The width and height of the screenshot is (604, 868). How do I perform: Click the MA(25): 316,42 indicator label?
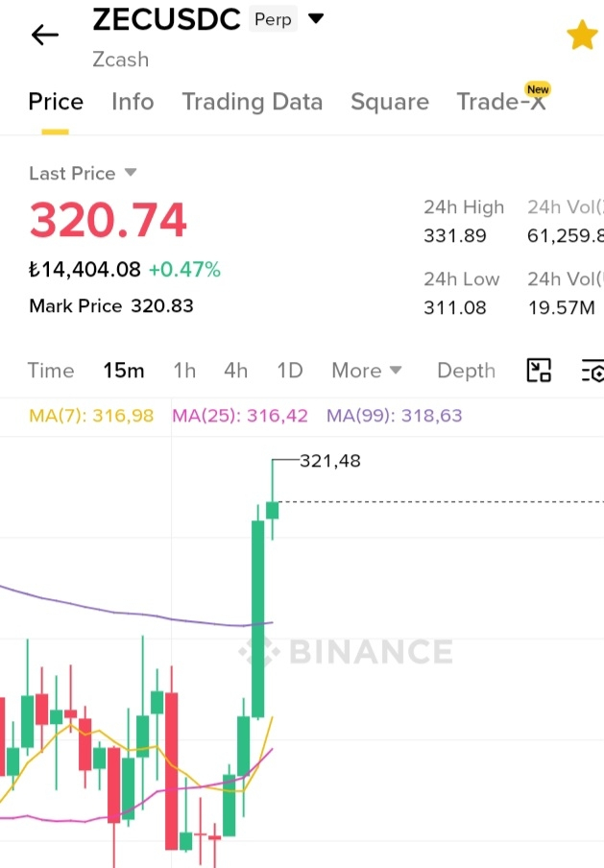coord(240,415)
